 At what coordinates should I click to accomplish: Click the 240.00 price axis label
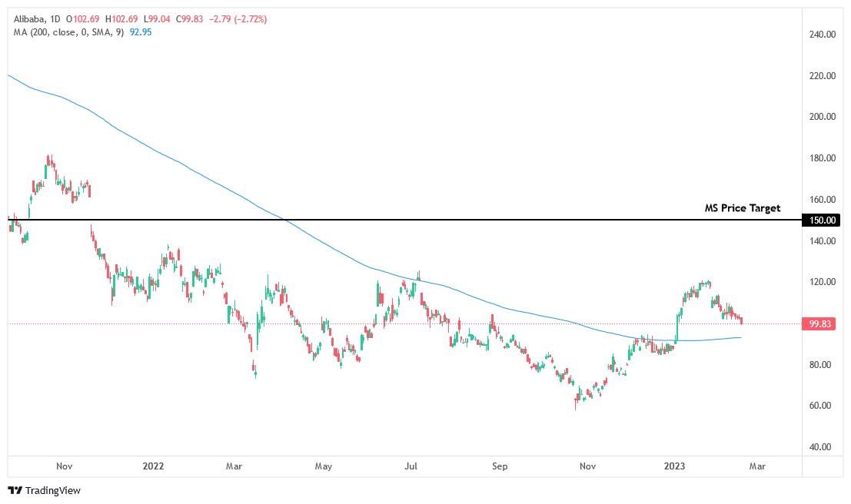click(x=823, y=34)
